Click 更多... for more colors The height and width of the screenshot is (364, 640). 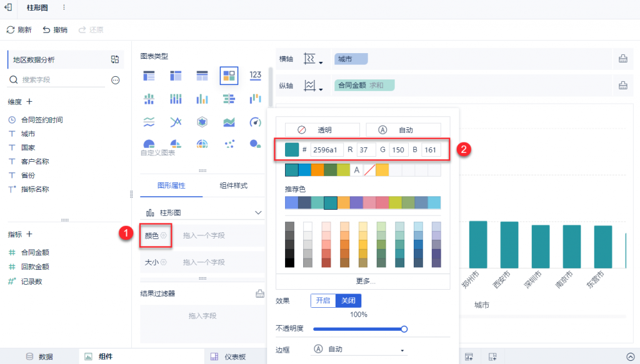[366, 281]
